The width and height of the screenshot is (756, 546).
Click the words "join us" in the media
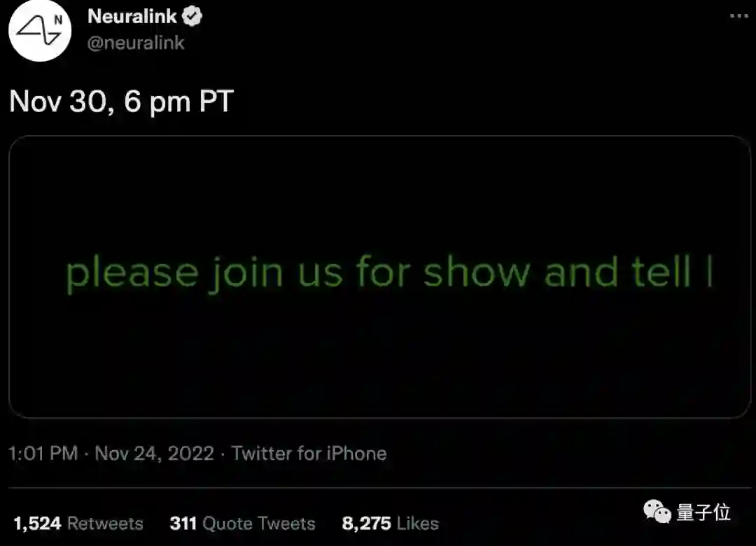275,272
